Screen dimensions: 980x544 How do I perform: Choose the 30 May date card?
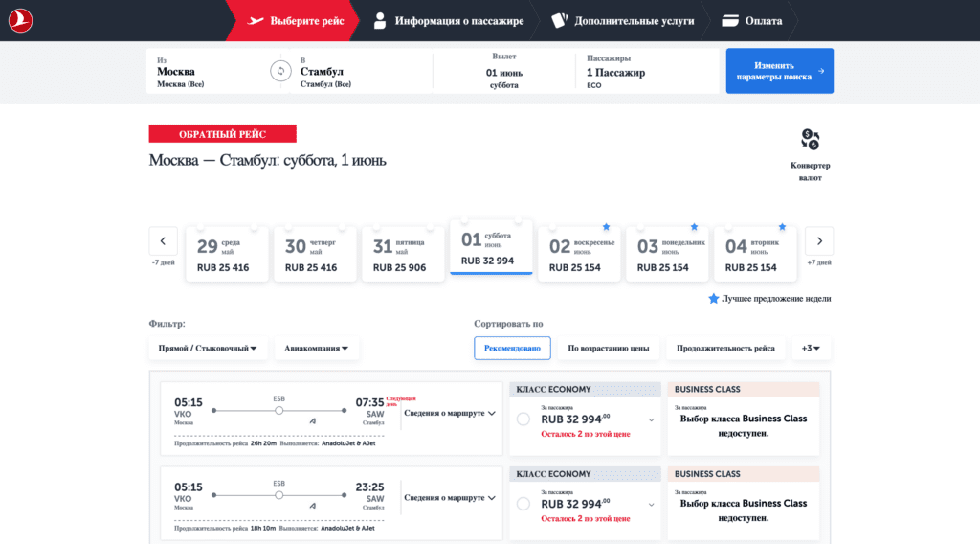pyautogui.click(x=315, y=255)
